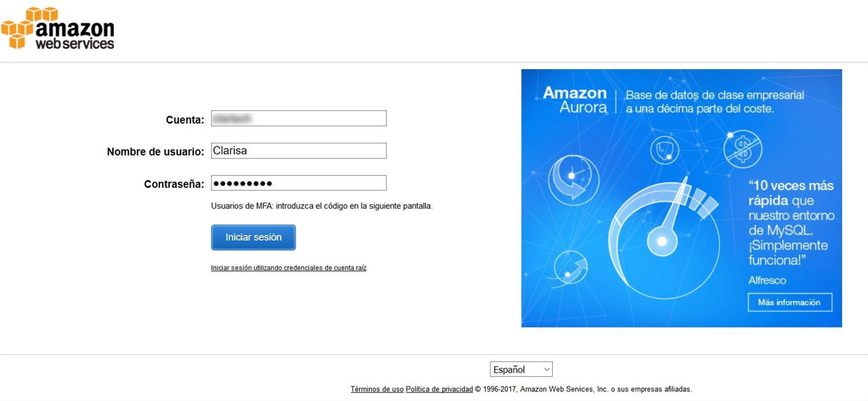Screen dimensions: 868x401
Task: Click the Iniciar sesión button
Action: pyautogui.click(x=253, y=238)
